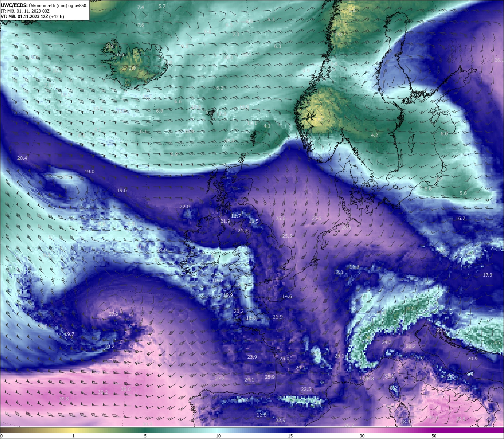
Task: Click the 11.9 value label
Action: click(419, 359)
